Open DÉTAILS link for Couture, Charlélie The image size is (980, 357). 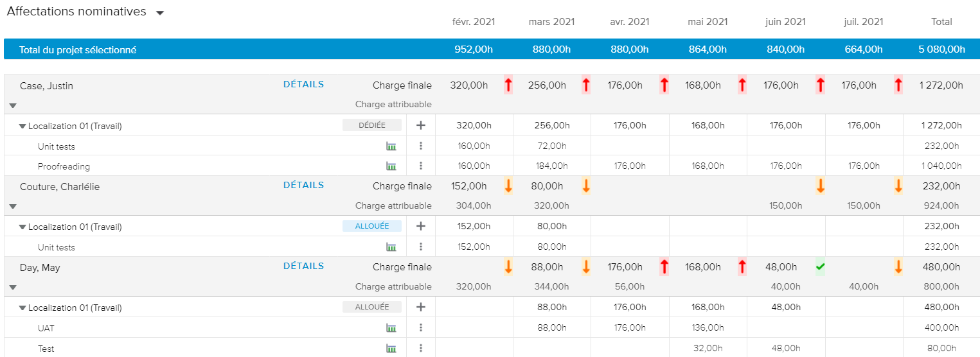pos(303,186)
